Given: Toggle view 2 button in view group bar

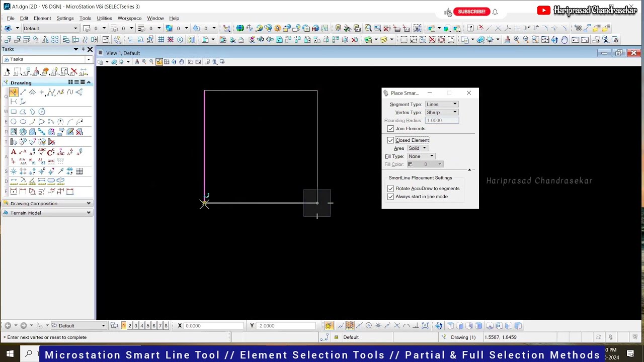Looking at the screenshot, I should 130,326.
